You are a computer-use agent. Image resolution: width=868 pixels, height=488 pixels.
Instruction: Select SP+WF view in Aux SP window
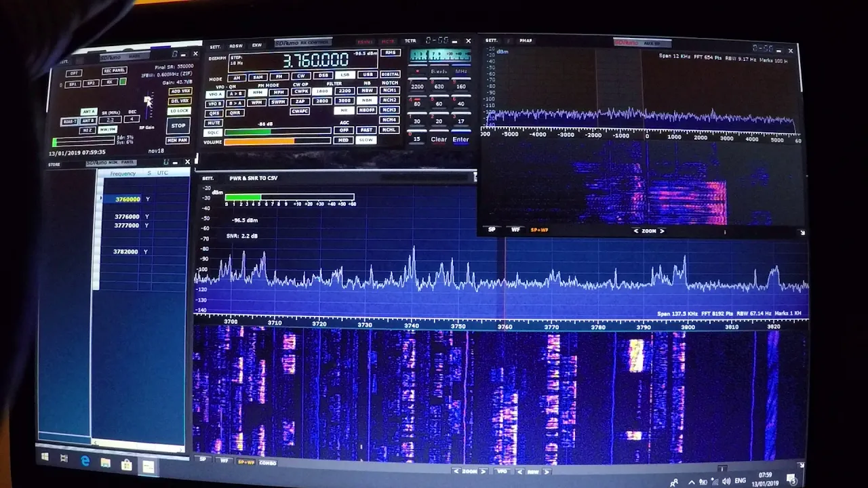[x=539, y=230]
